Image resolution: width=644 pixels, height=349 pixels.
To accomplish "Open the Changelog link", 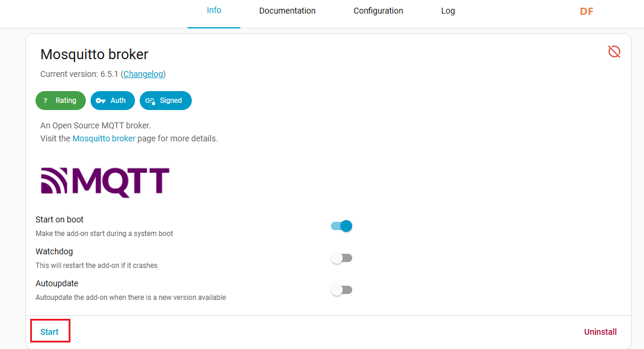I will tap(143, 74).
